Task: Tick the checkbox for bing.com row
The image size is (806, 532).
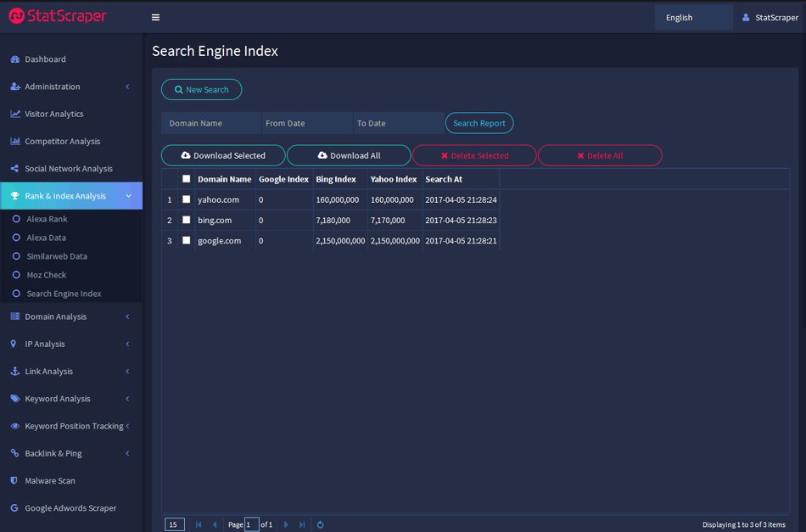Action: pos(186,220)
